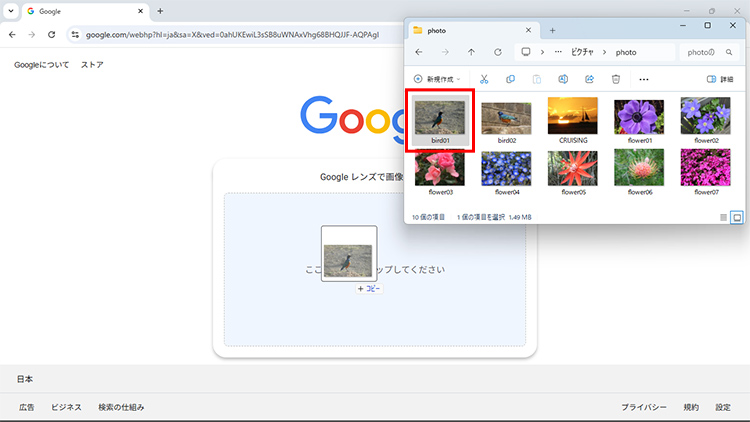Open a new tab in File Explorer
The width and height of the screenshot is (750, 422).
pos(552,30)
